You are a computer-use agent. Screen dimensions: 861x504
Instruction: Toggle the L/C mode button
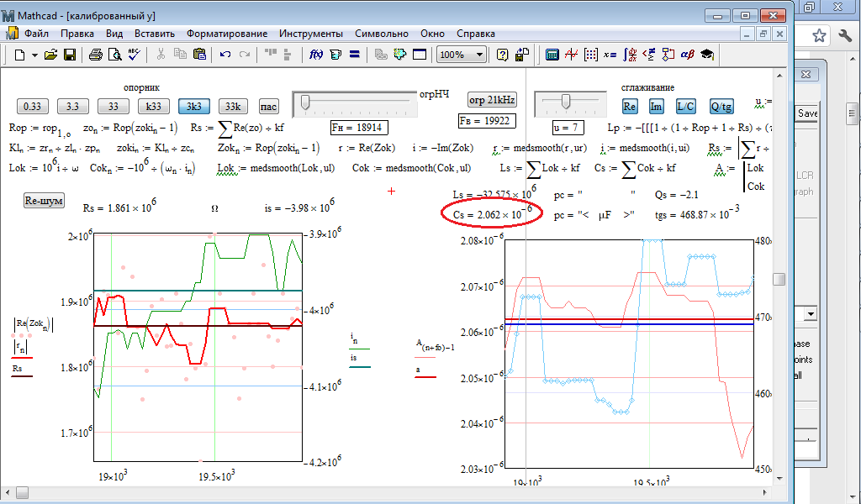[x=685, y=106]
